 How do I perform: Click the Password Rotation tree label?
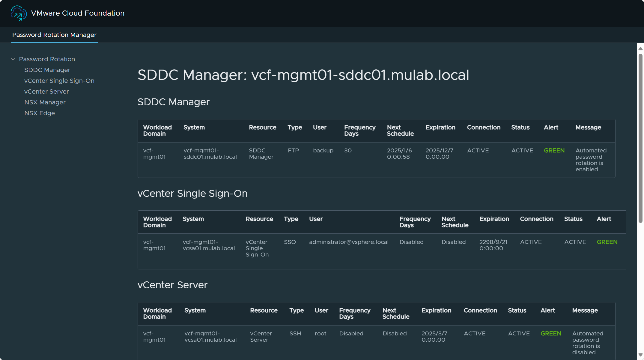click(47, 59)
